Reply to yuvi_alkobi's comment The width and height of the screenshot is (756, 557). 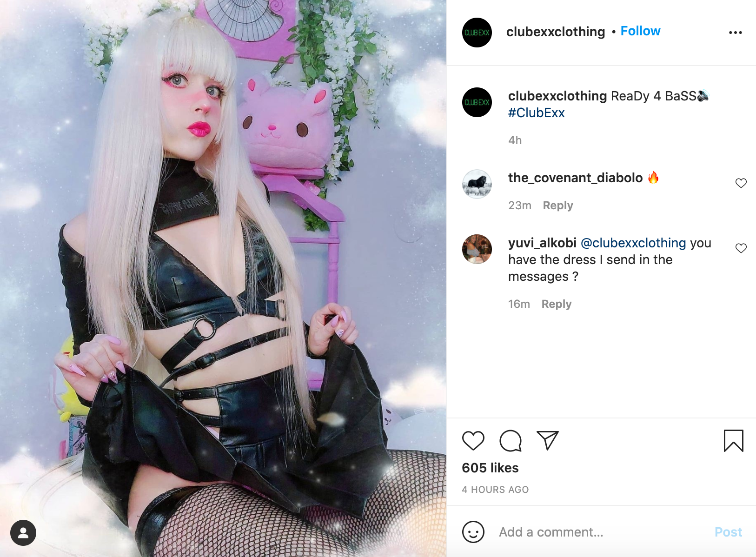pos(557,304)
